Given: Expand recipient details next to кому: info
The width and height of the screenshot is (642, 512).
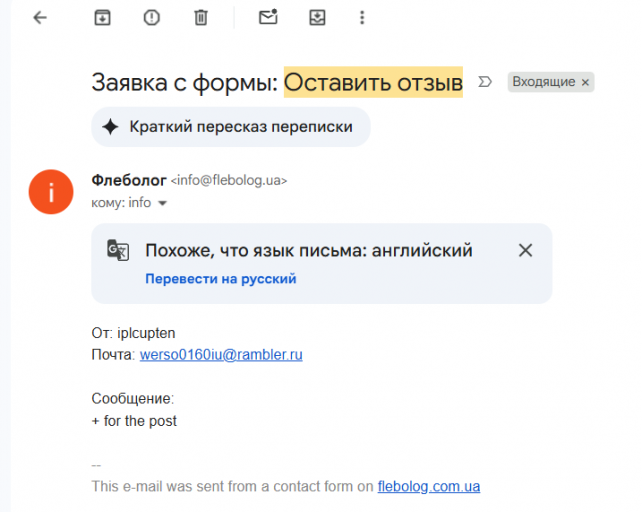Looking at the screenshot, I should pyautogui.click(x=163, y=203).
